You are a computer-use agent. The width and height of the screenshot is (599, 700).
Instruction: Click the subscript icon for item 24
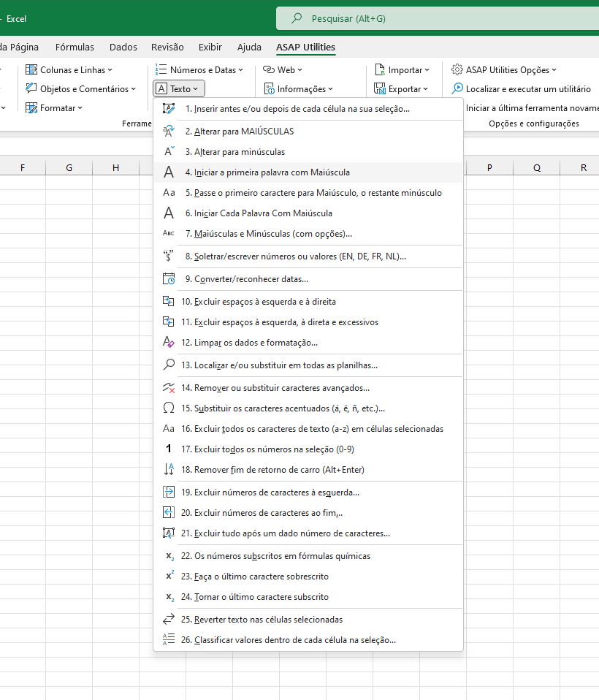[169, 597]
